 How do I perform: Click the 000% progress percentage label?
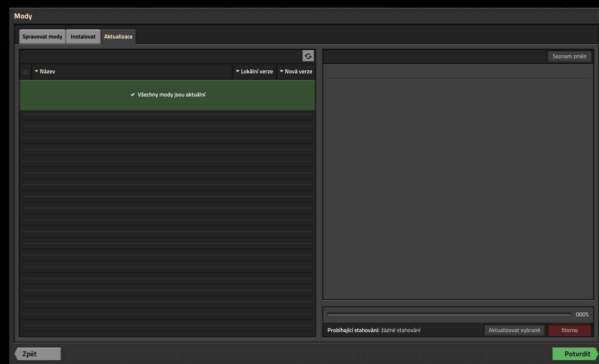point(582,314)
